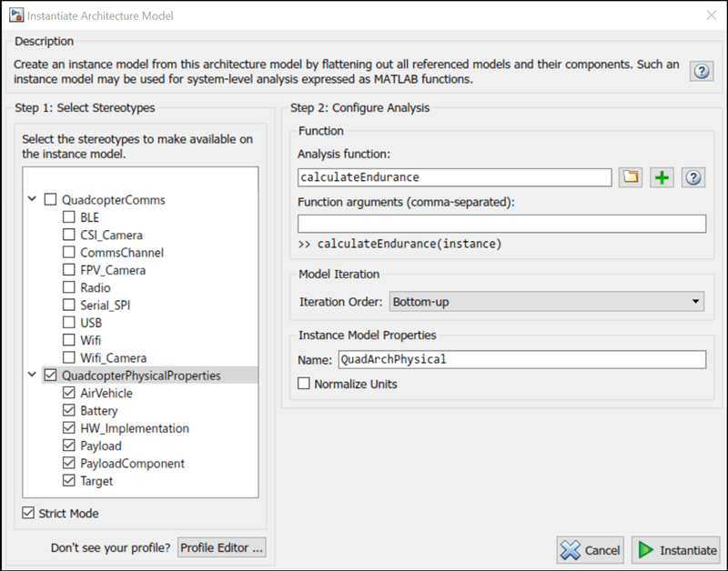This screenshot has height=571, width=728.
Task: Collapse the QuadcopterPhysicalProperties tree node
Action: (33, 376)
